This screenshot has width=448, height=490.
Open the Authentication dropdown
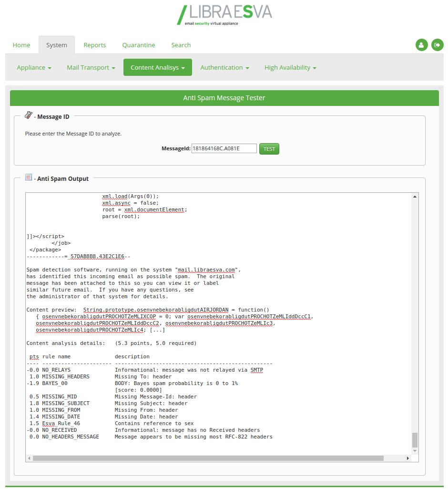coord(224,67)
